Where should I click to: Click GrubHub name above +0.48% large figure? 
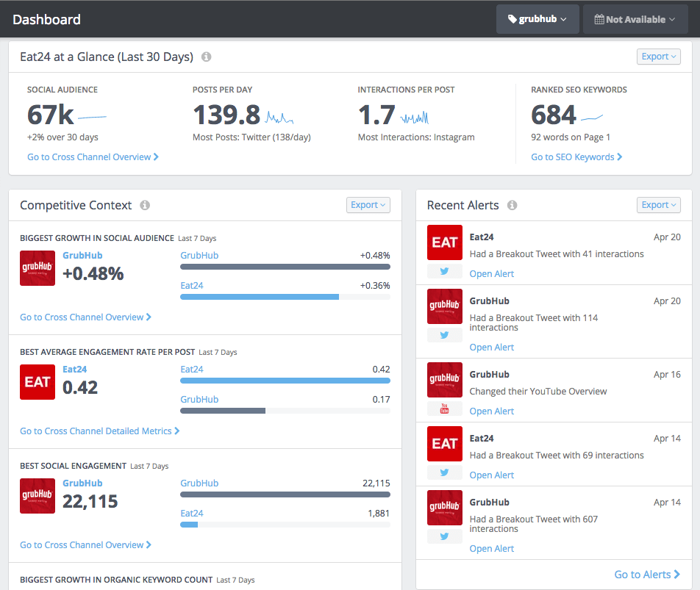[82, 256]
